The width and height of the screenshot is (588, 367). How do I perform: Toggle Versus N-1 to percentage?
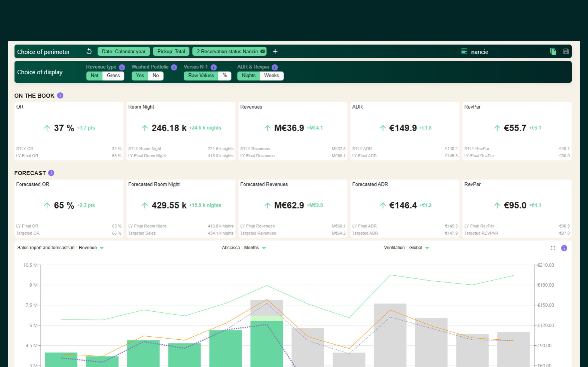(225, 76)
